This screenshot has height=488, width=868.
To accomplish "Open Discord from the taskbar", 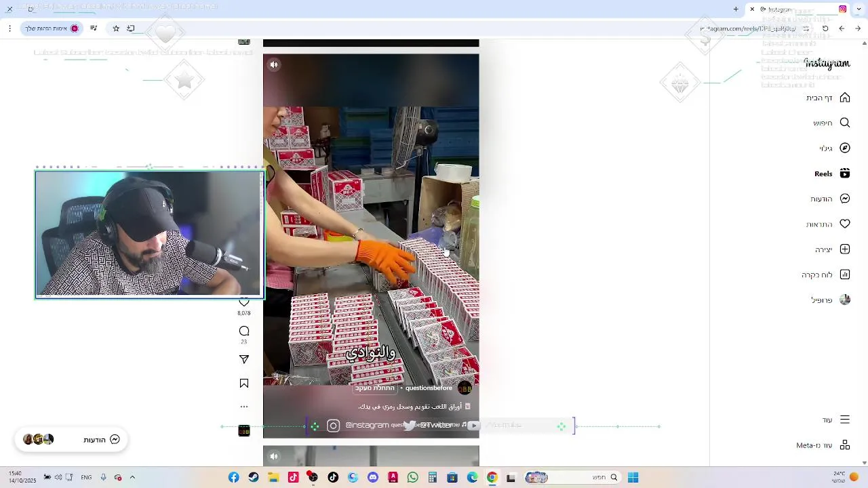I will pyautogui.click(x=372, y=478).
